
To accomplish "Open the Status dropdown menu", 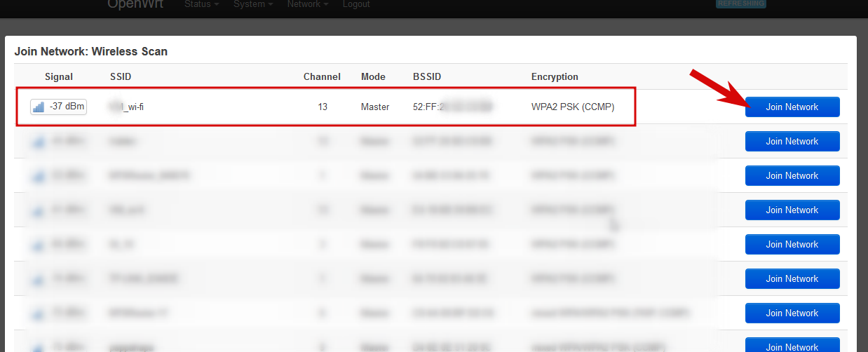I will (x=201, y=4).
